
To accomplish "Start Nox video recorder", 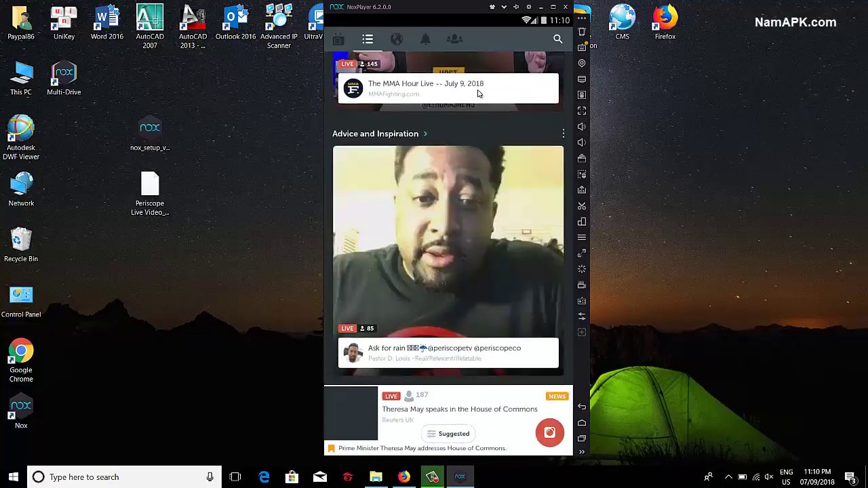I will tap(582, 285).
